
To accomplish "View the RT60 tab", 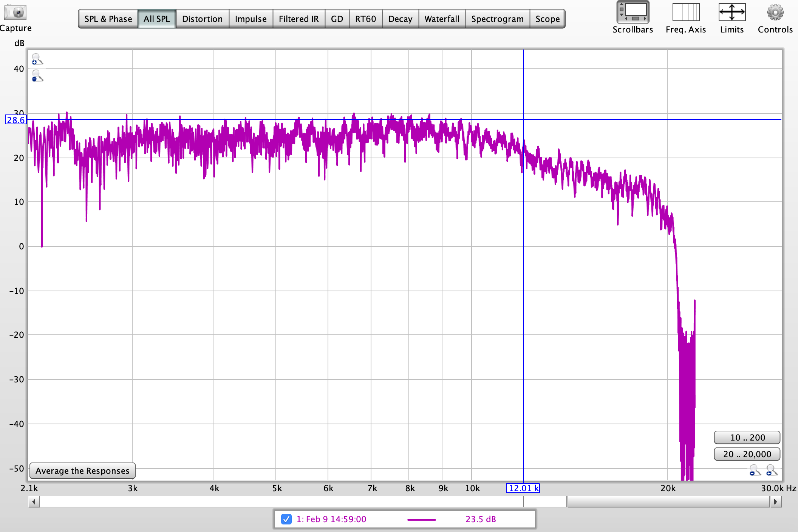I will click(x=366, y=19).
